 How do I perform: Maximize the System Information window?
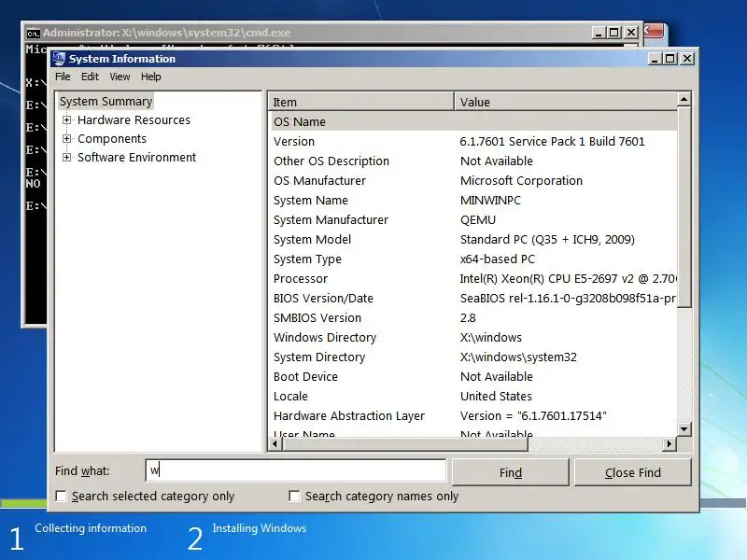click(x=670, y=59)
